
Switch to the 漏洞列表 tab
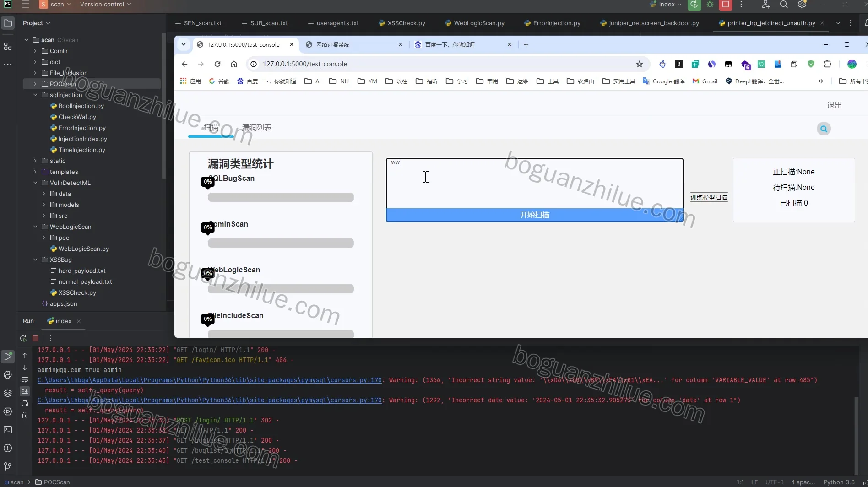[x=256, y=128]
